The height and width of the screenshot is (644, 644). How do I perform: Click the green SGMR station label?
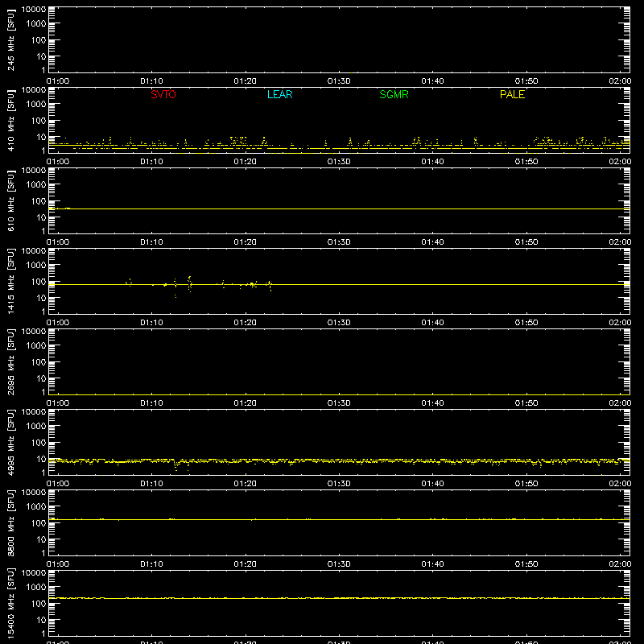pyautogui.click(x=394, y=94)
